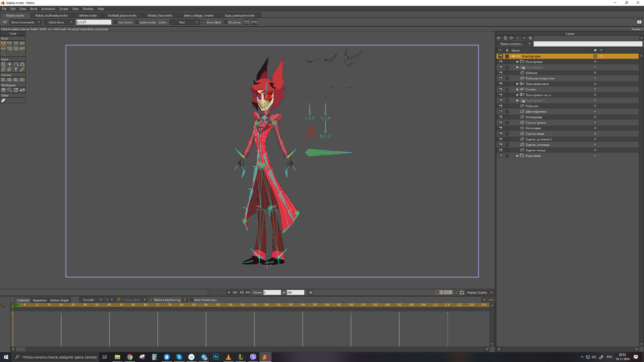Image resolution: width=644 pixels, height=362 pixels.
Task: Open the Animation menu
Action: click(48, 9)
